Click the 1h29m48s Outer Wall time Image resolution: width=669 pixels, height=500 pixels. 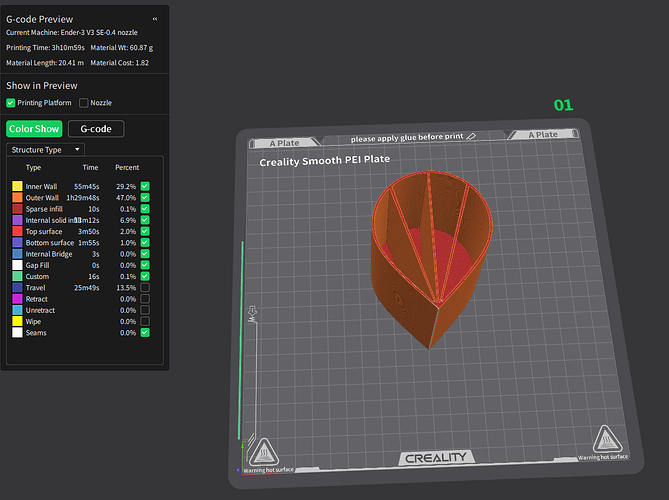coord(83,198)
